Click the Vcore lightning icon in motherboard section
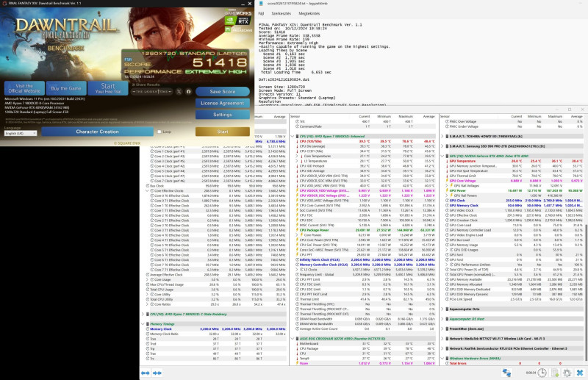The width and height of the screenshot is (588, 380). 298,363
